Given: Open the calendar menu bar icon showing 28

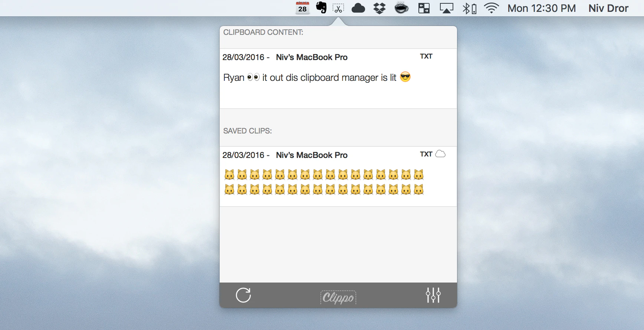Looking at the screenshot, I should click(x=302, y=8).
